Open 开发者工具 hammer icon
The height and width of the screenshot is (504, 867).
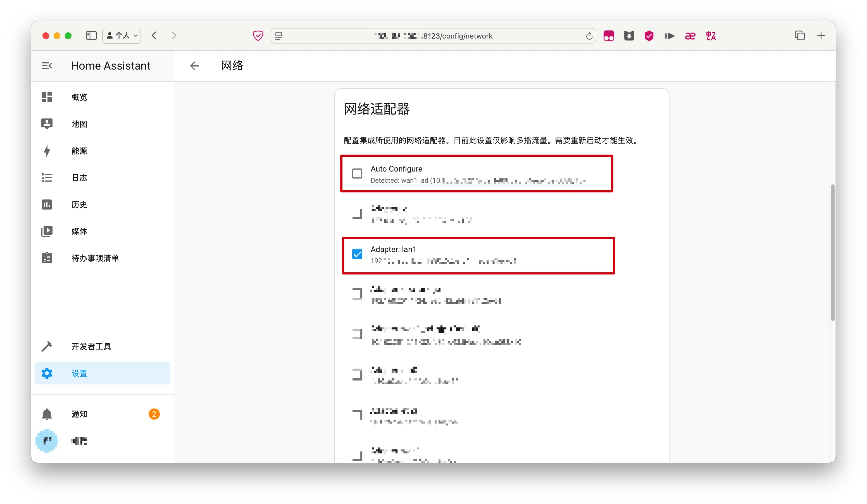47,346
